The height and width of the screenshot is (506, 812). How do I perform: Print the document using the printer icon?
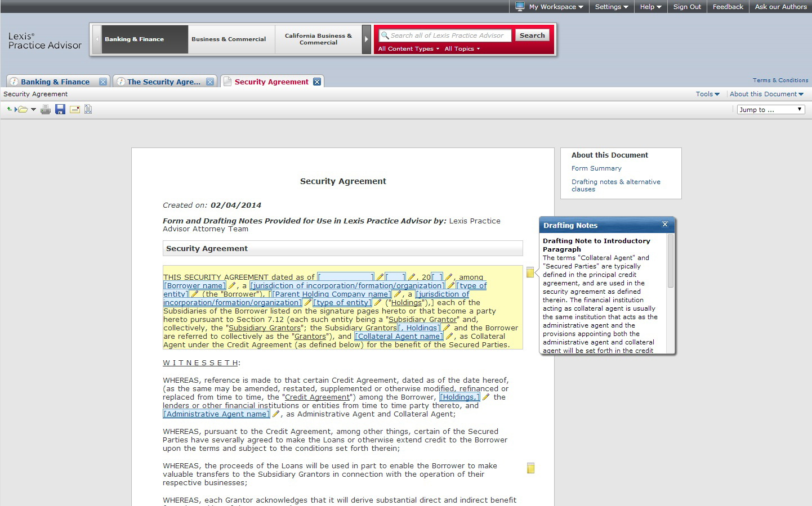point(46,109)
